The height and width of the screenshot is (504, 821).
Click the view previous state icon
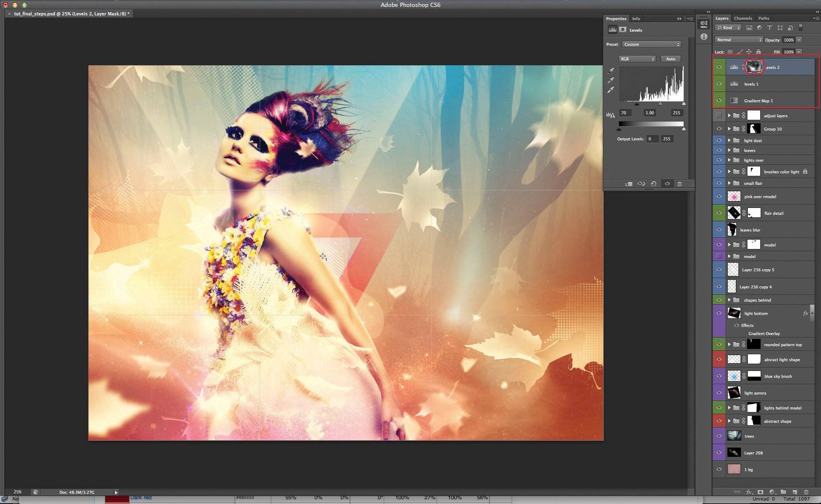click(641, 184)
